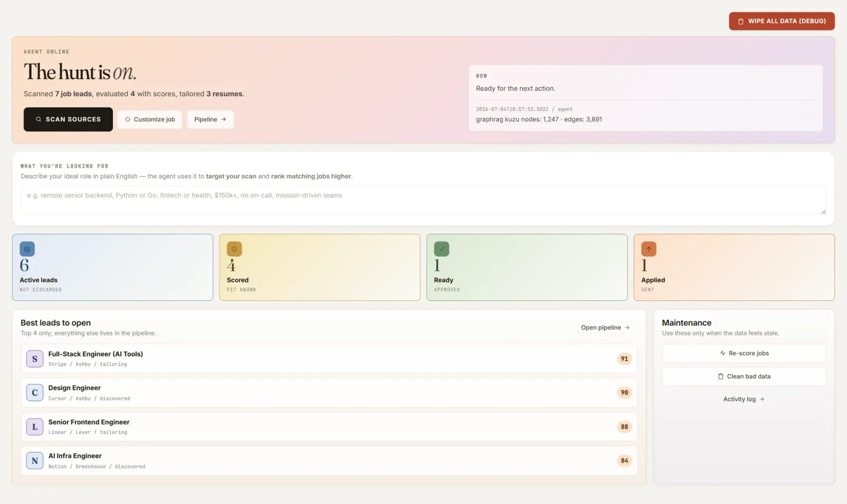Open the Activity log link
The height and width of the screenshot is (504, 847).
tap(744, 399)
